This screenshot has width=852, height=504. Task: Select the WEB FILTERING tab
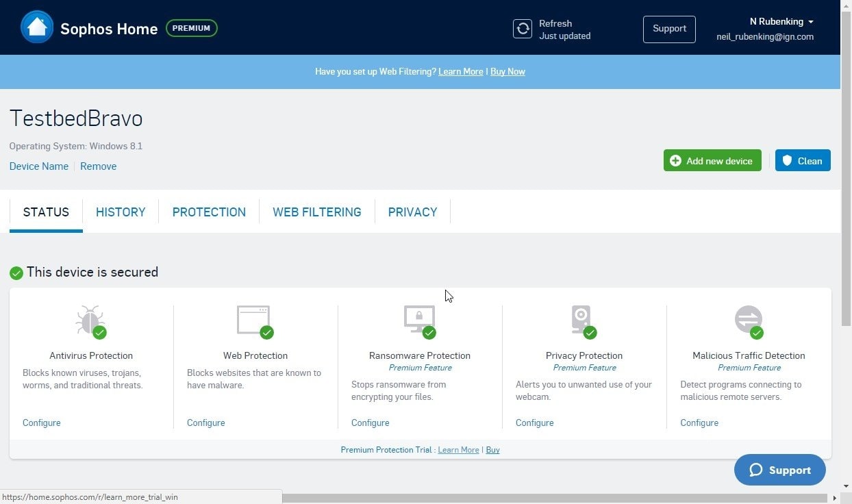click(x=316, y=212)
